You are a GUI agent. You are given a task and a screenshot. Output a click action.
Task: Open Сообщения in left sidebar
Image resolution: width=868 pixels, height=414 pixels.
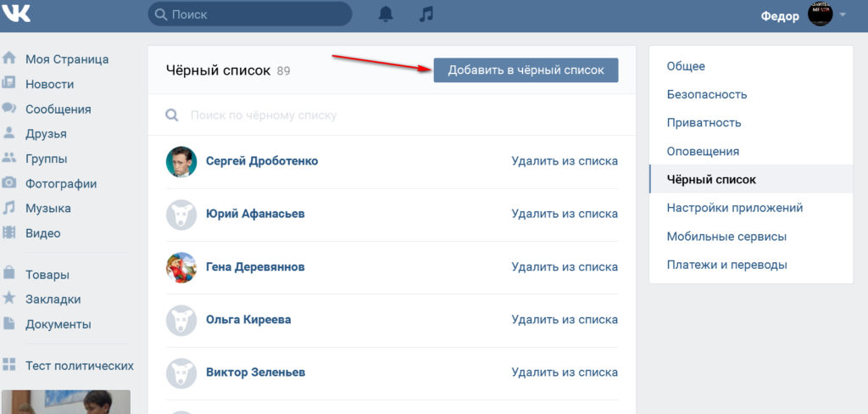pos(58,109)
